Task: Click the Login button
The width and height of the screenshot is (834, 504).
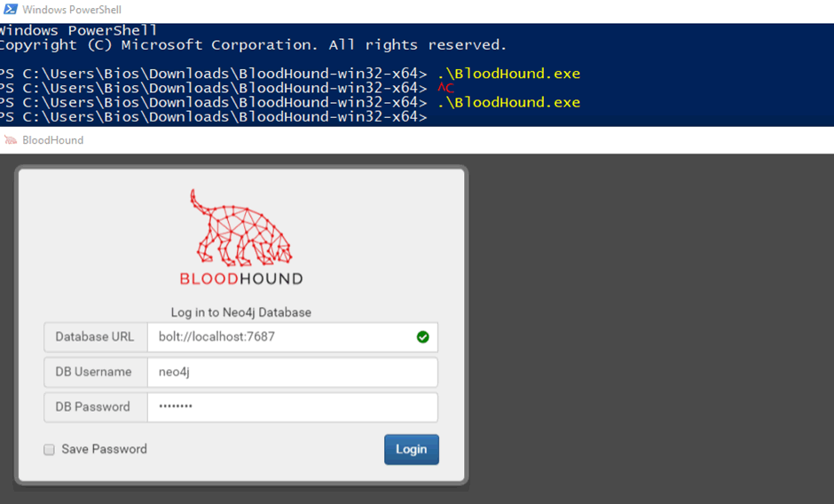Action: coord(411,449)
